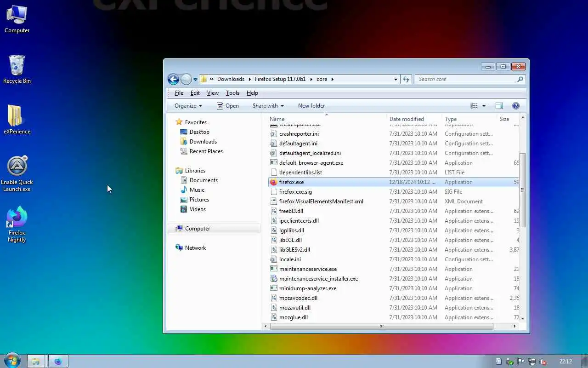
Task: Toggle the preview pane button
Action: tap(499, 106)
